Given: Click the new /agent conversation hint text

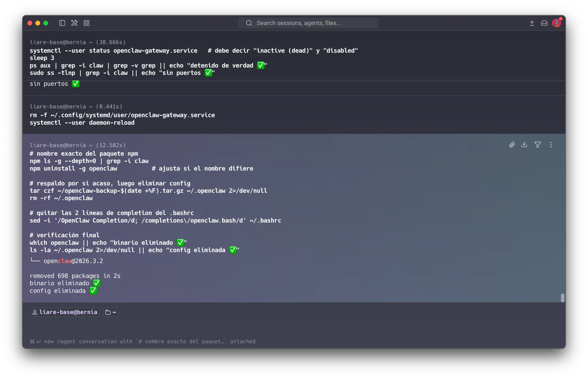Looking at the screenshot, I should (143, 341).
